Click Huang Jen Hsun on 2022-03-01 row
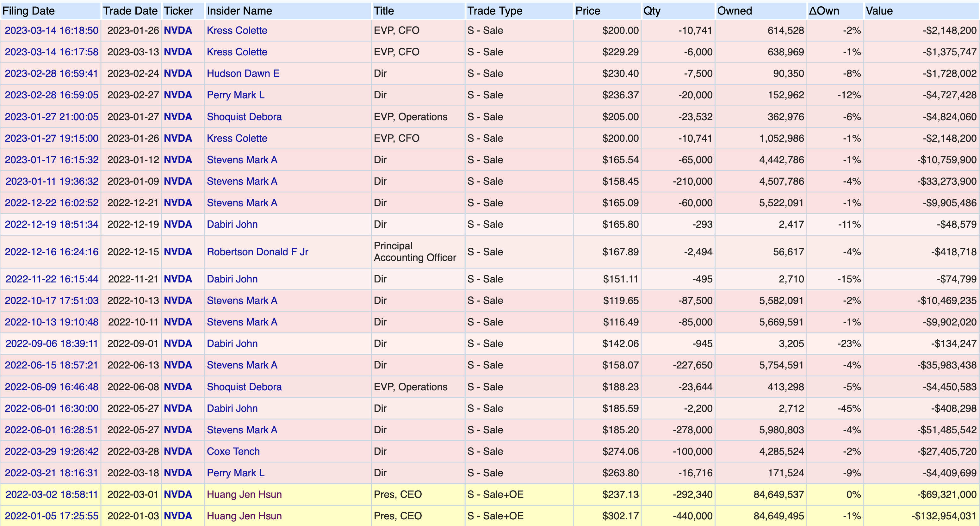The width and height of the screenshot is (980, 526). coord(244,494)
